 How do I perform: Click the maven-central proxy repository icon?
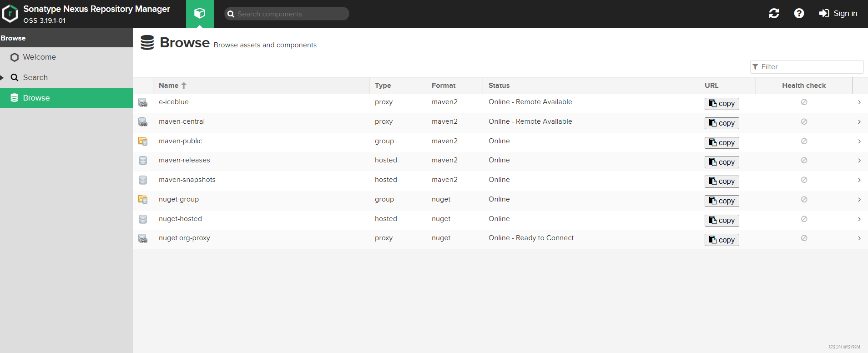coord(143,122)
